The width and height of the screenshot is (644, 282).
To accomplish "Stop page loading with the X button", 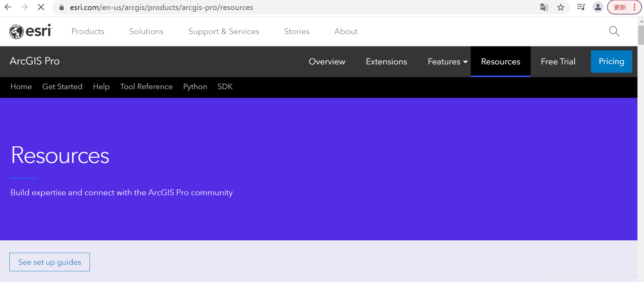I will pos(41,7).
